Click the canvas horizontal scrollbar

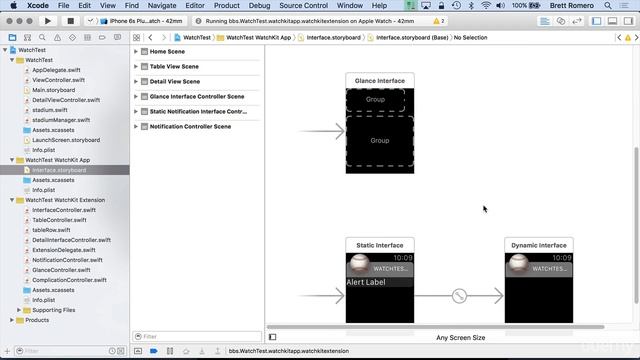[x=436, y=327]
